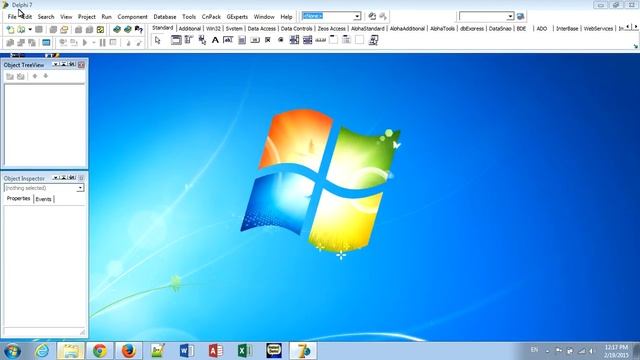640x360 pixels.
Task: Select the ComboBox component icon
Action: (307, 40)
